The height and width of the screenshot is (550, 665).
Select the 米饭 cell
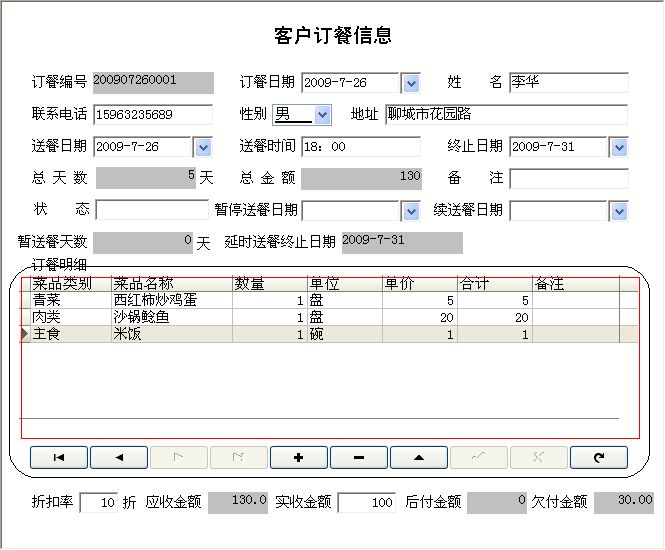[172, 334]
